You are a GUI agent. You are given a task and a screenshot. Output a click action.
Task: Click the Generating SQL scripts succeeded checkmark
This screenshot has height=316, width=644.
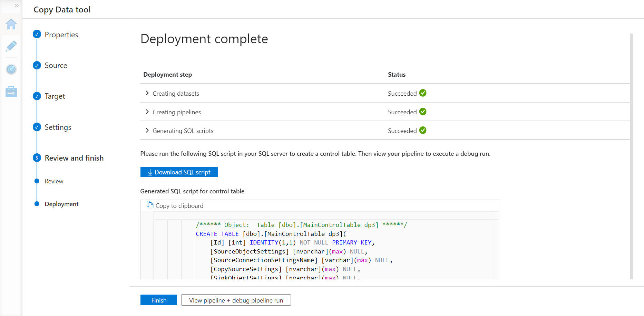(423, 131)
